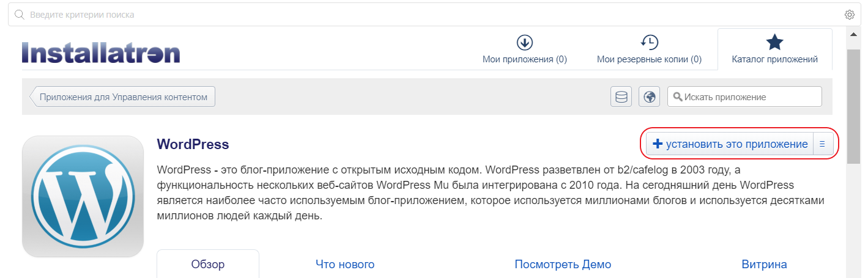
Task: Click the star icon for application catalog
Action: pyautogui.click(x=774, y=42)
